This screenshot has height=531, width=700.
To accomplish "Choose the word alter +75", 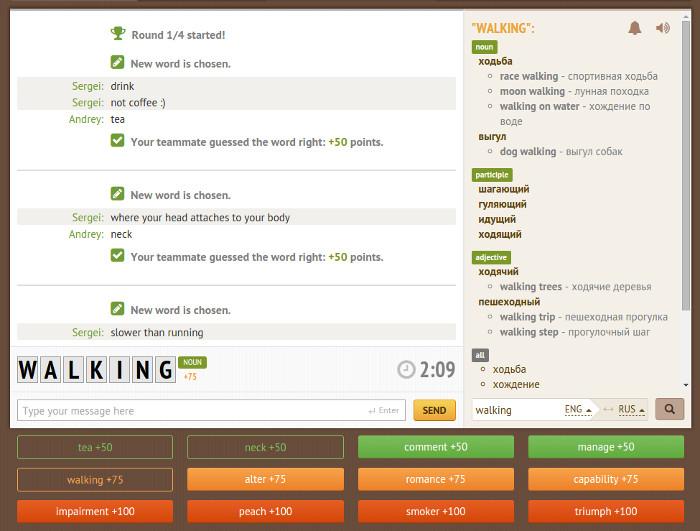I will point(265,480).
